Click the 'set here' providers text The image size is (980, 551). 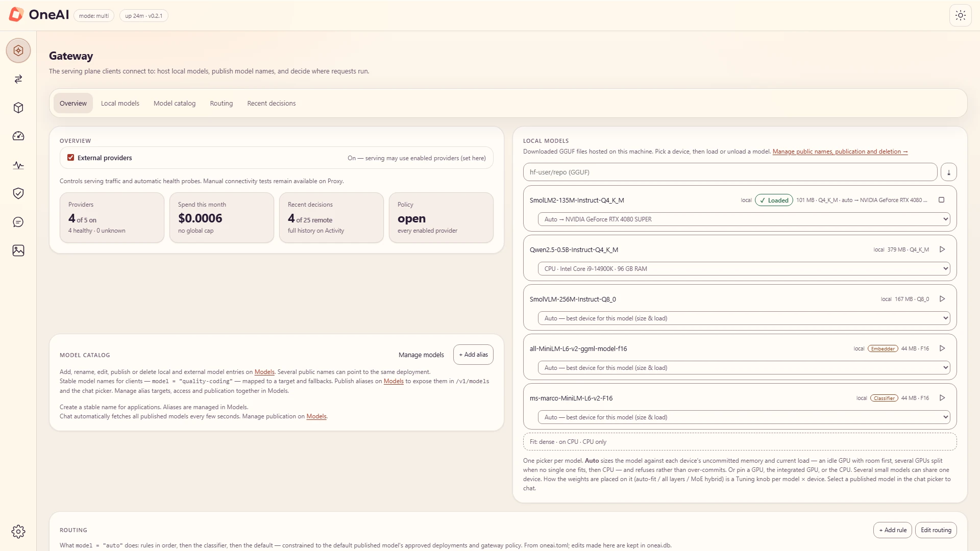(473, 158)
